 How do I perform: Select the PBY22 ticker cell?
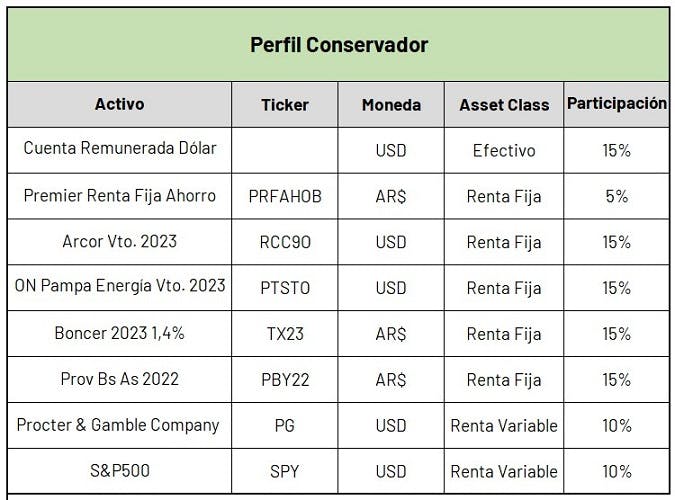pyautogui.click(x=285, y=379)
